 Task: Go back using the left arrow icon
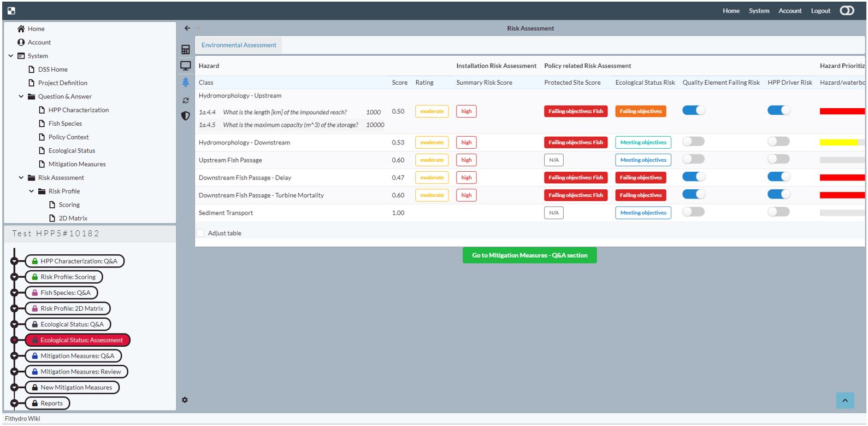click(x=187, y=28)
